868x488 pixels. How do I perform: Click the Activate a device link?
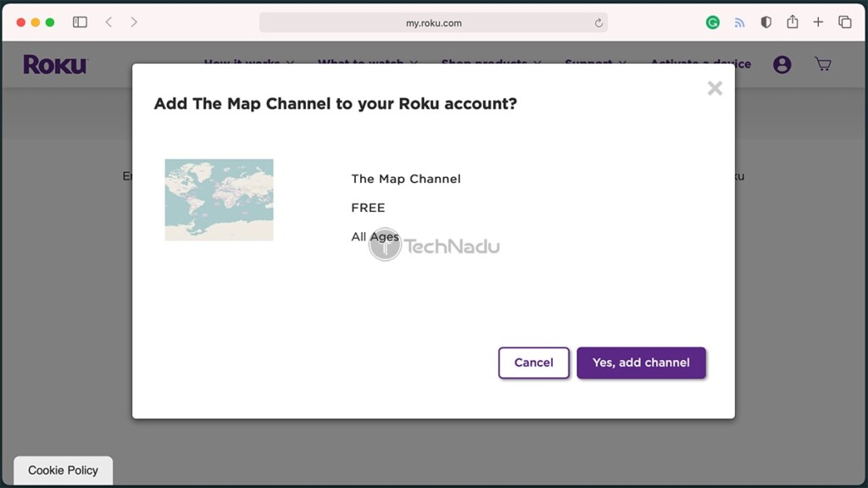click(x=700, y=64)
